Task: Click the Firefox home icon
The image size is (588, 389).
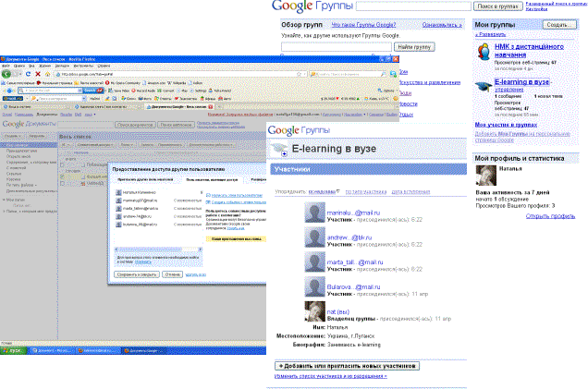Action: point(48,74)
